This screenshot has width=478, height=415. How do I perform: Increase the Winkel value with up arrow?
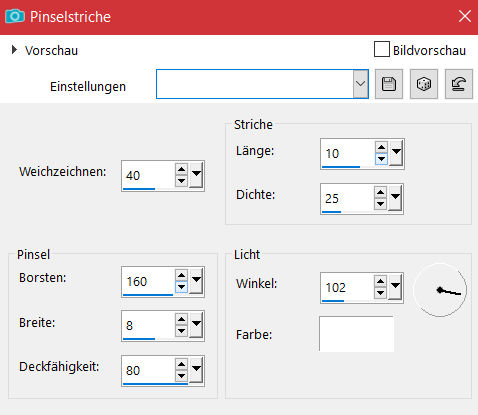click(380, 281)
